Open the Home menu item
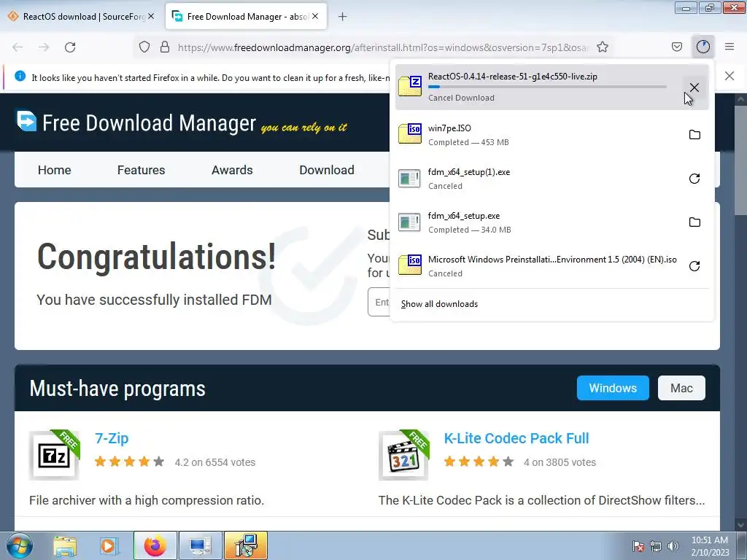747x560 pixels. tap(54, 170)
